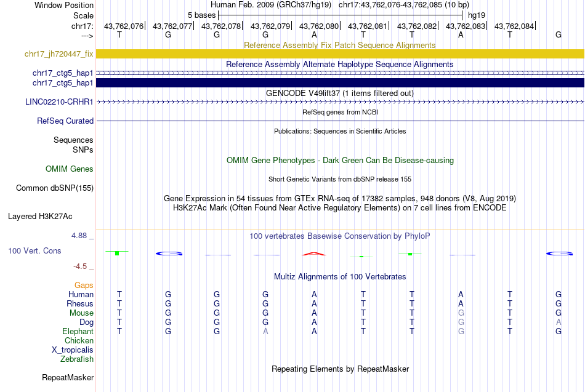Open 'Publications: Sequences in Scientific Articles' heading

(340, 131)
